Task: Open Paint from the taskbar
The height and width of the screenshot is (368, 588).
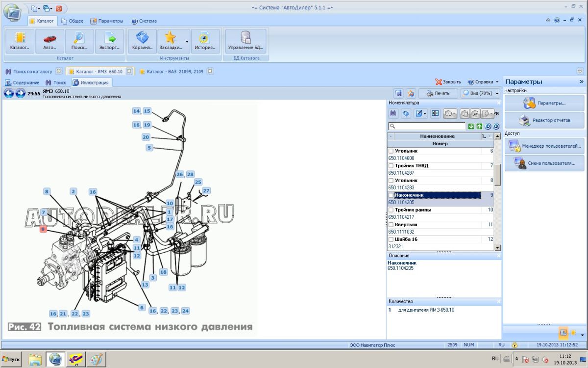Action: pos(96,359)
